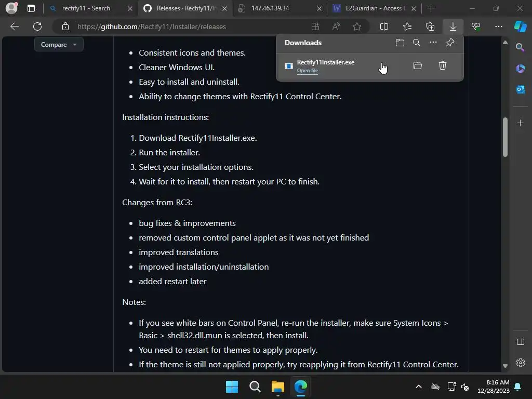Close the E2Guardian tab
532x399 pixels.
pos(414,8)
